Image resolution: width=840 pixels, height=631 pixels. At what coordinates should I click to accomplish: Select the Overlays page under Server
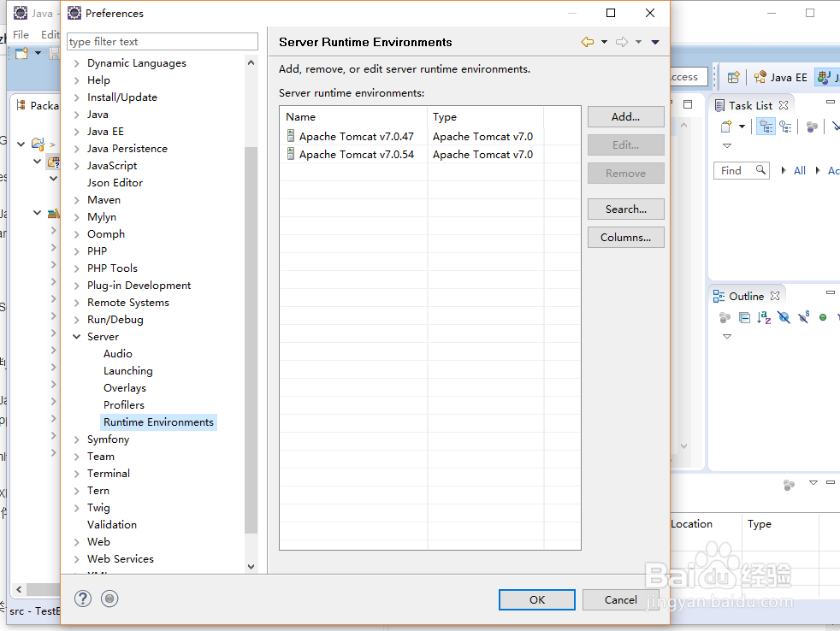point(125,388)
